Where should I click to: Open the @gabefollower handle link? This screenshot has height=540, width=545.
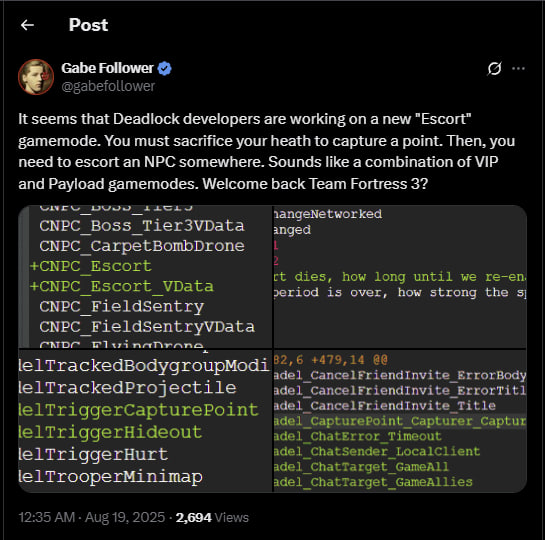point(108,86)
